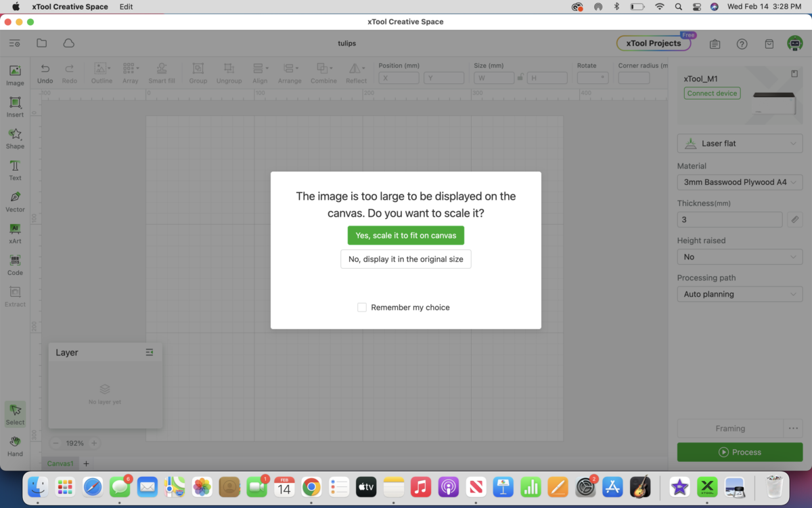Add a new canvas tab
Screen dimensions: 812x508
[86, 464]
